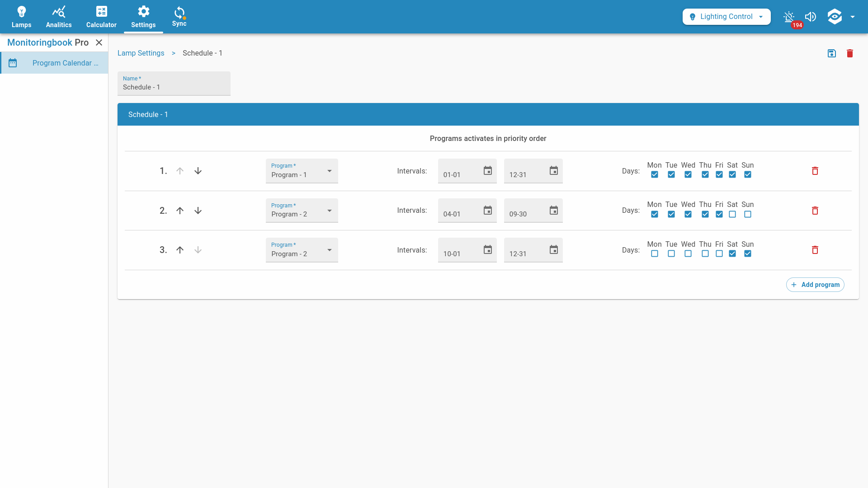Screen dimensions: 868x488
Task: Expand the Lighting Control dropdown arrow
Action: [762, 16]
